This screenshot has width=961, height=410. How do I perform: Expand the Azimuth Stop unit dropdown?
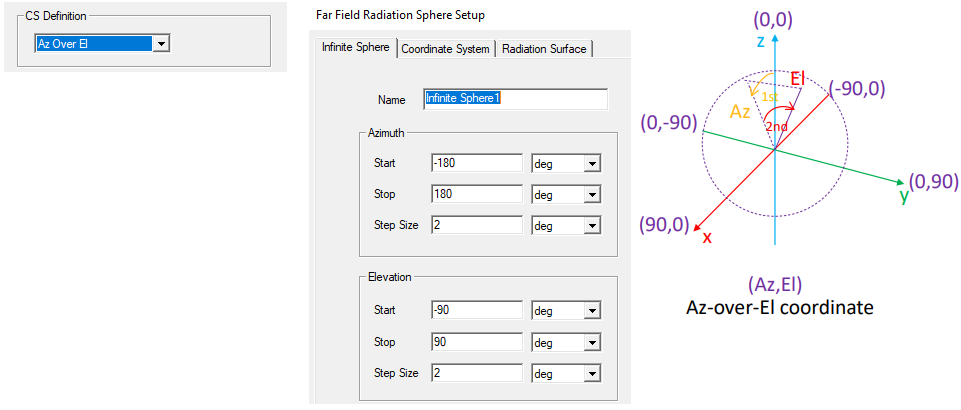click(x=592, y=195)
